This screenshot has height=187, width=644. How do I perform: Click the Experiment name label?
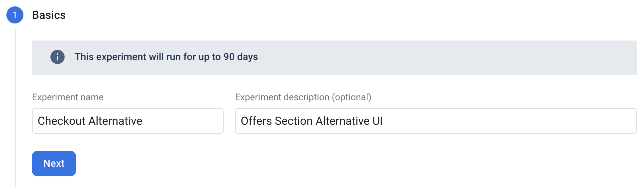(x=68, y=97)
